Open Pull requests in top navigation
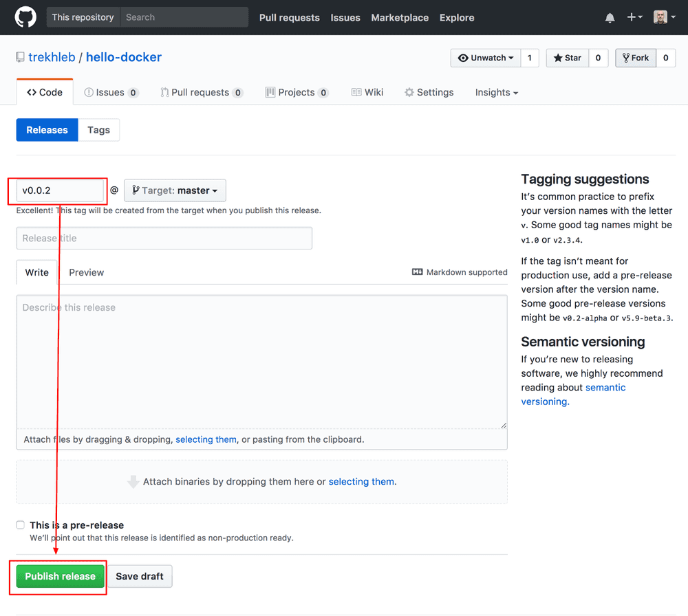Screen dimensions: 688x616 (290, 18)
